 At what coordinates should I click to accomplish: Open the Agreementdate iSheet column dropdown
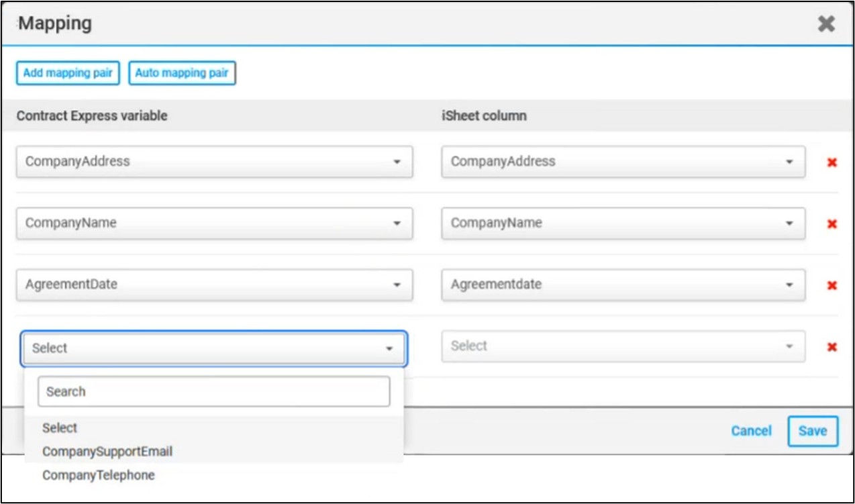pos(623,285)
